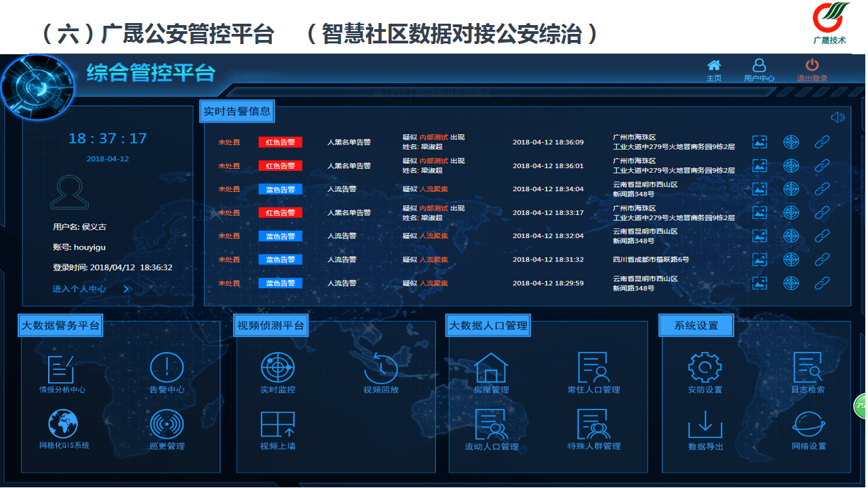Toggle alert sound speaker icon
Image resolution: width=868 pixels, height=488 pixels.
pos(837,117)
